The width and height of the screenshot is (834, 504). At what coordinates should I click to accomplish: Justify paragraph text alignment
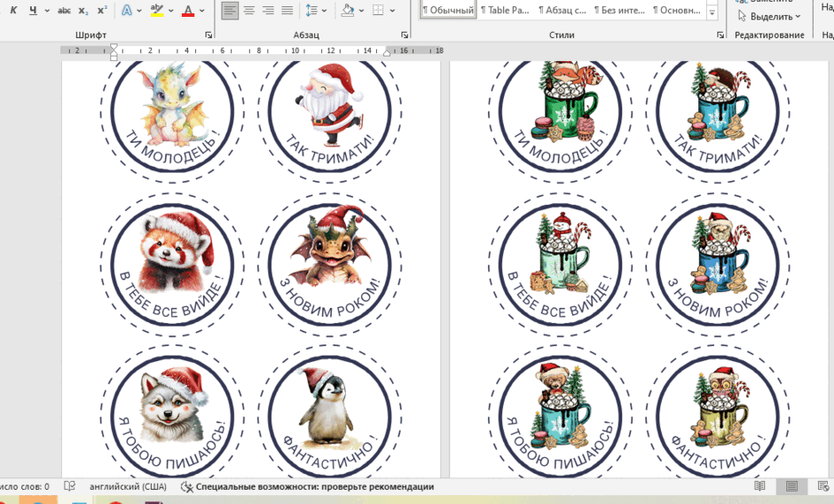pyautogui.click(x=287, y=10)
